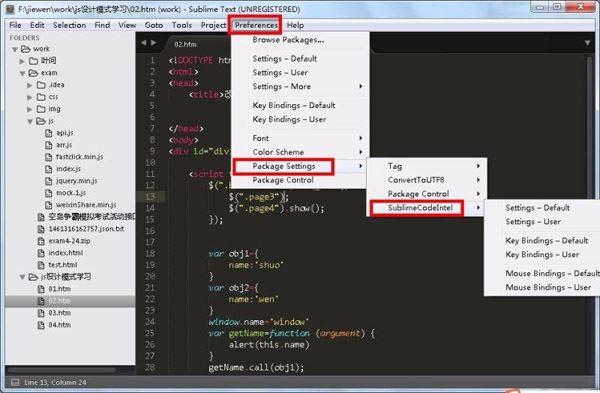Viewport: 600px width, 393px height.
Task: Collapse the exam folder arrow
Action: point(22,73)
